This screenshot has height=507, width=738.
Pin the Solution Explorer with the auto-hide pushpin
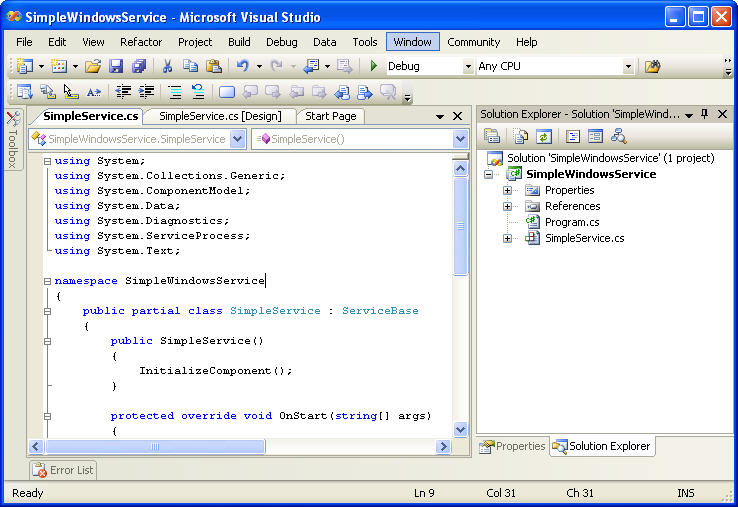(x=705, y=114)
